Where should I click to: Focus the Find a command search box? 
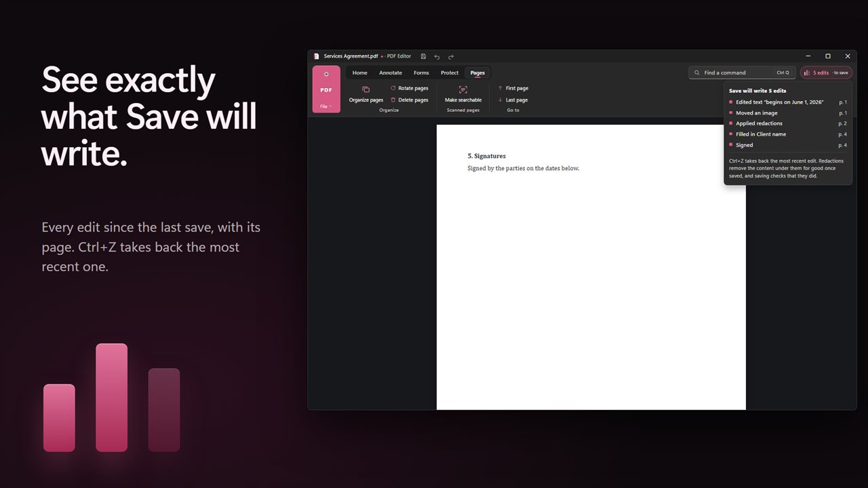click(742, 73)
